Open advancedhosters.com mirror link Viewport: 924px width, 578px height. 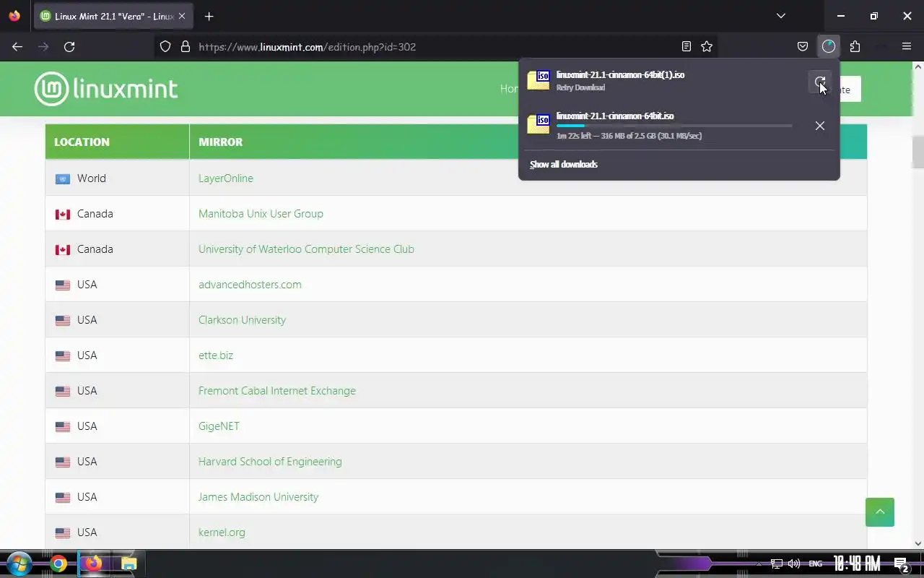coord(250,285)
